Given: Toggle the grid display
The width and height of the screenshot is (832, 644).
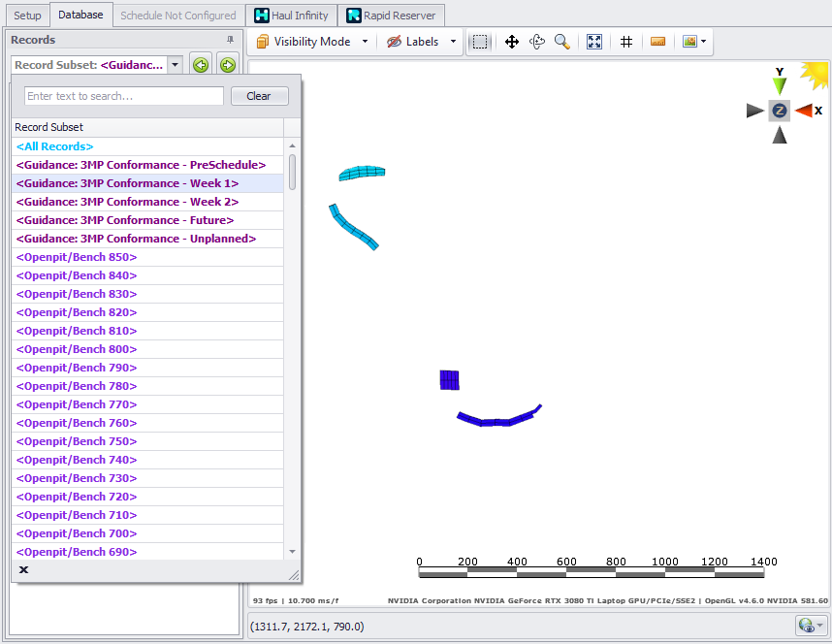Looking at the screenshot, I should point(626,42).
